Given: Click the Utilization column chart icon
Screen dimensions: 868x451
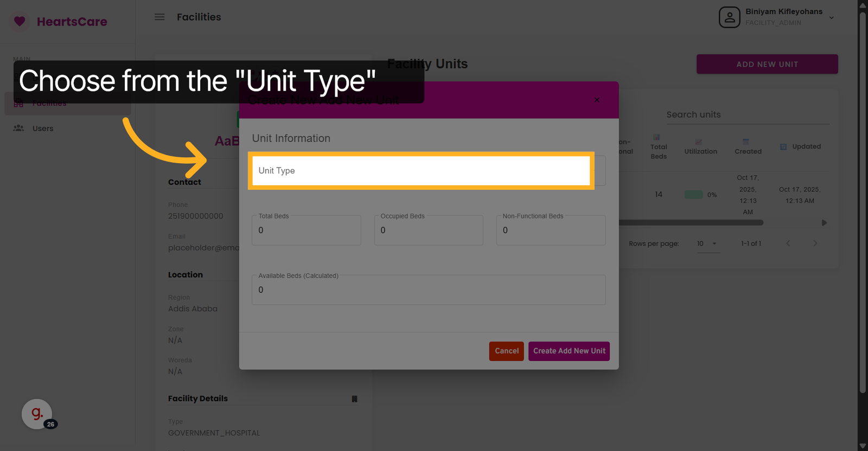Looking at the screenshot, I should click(699, 142).
